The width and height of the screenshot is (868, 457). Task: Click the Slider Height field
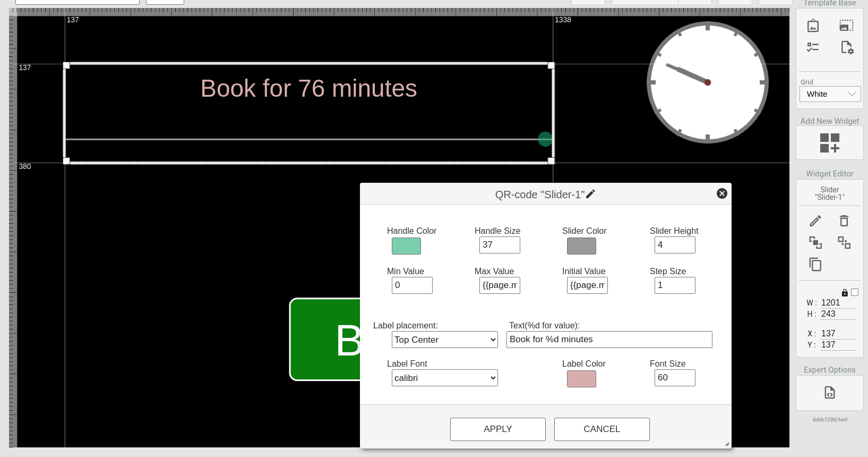(x=675, y=245)
